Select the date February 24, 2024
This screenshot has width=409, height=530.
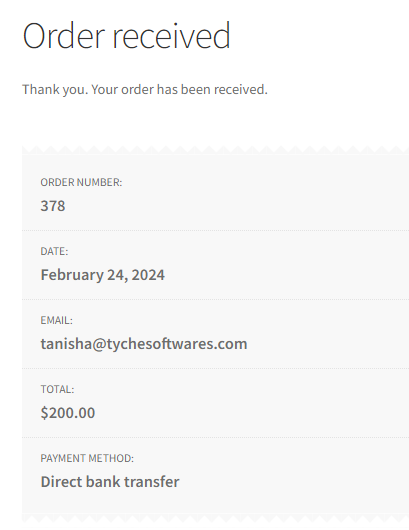click(x=102, y=275)
